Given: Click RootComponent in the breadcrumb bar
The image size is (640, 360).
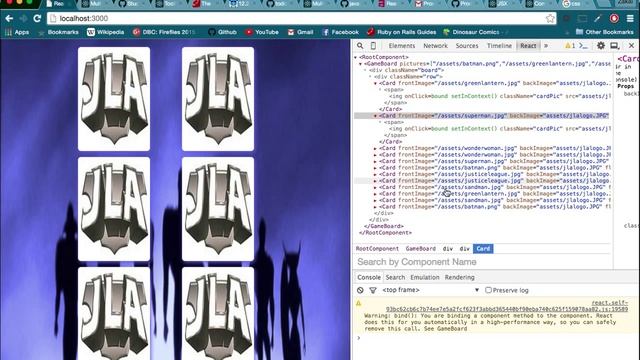Looking at the screenshot, I should click(x=377, y=249).
